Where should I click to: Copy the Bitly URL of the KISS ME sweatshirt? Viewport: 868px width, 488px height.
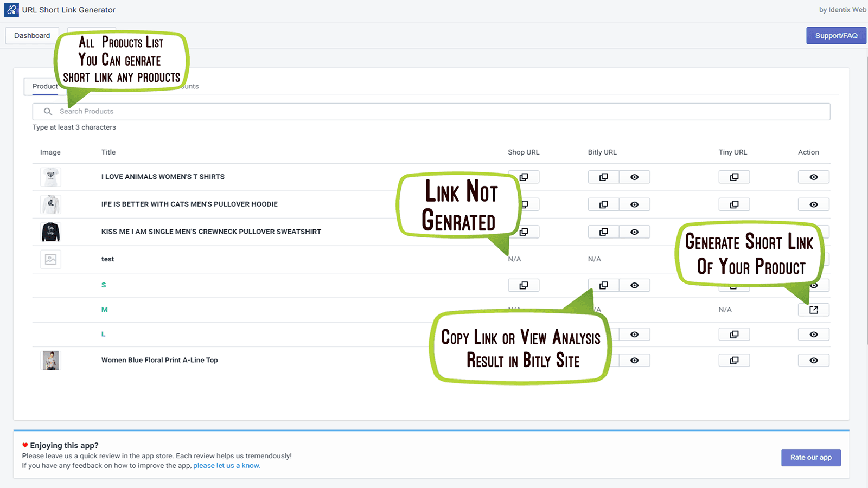(x=603, y=232)
